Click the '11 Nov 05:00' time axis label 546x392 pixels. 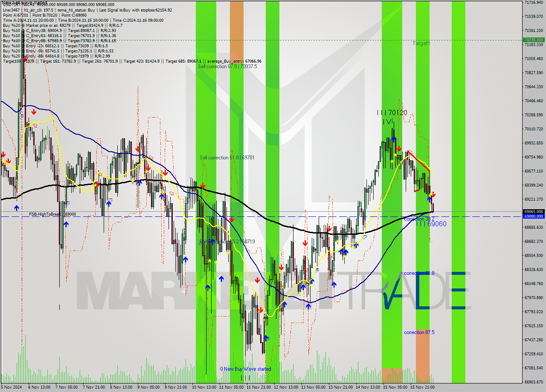click(x=231, y=387)
